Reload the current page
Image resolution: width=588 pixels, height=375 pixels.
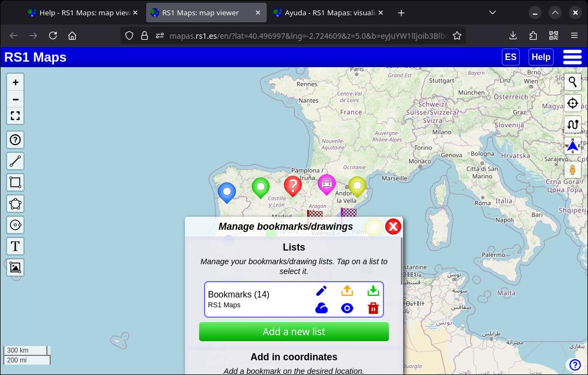point(53,35)
